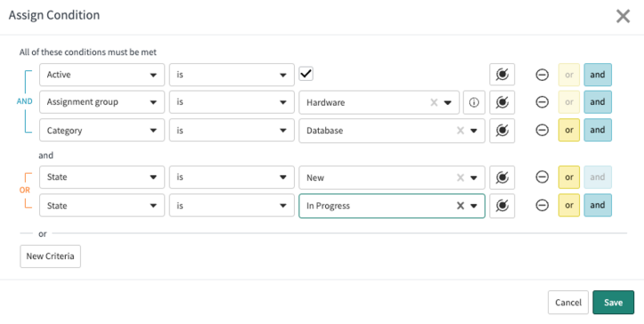
Task: Expand the Hardware value dropdown
Action: [x=448, y=102]
